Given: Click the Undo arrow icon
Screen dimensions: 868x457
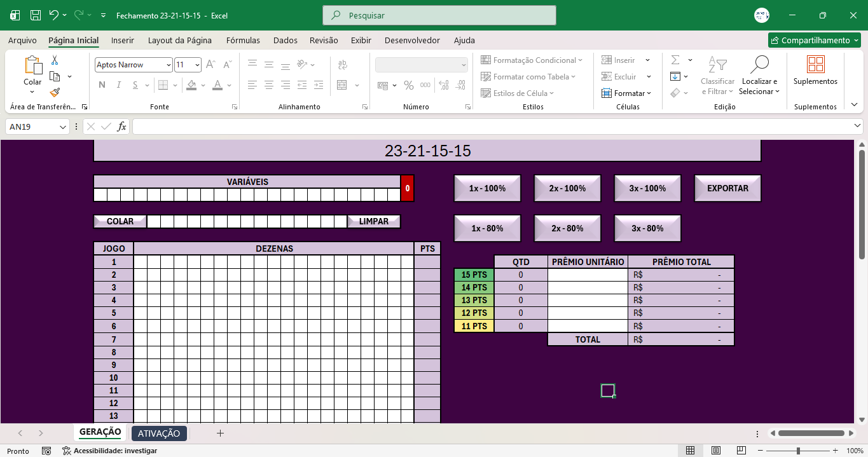Looking at the screenshot, I should 54,15.
